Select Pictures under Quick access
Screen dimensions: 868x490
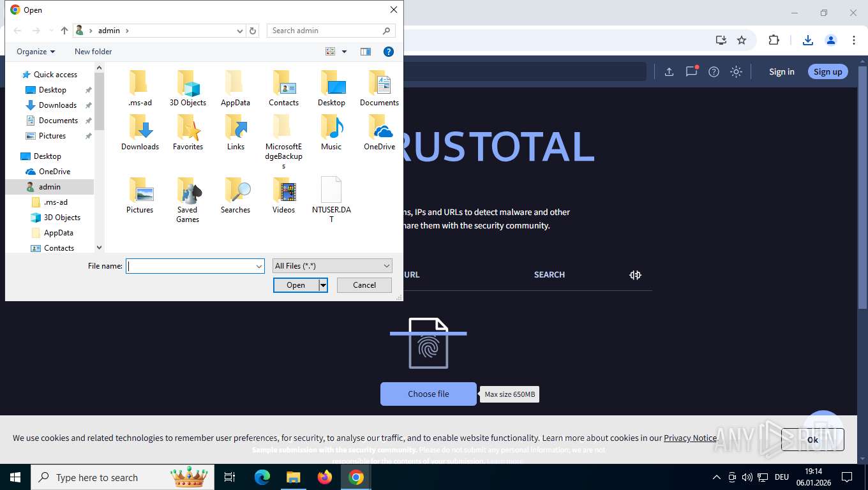click(x=52, y=136)
